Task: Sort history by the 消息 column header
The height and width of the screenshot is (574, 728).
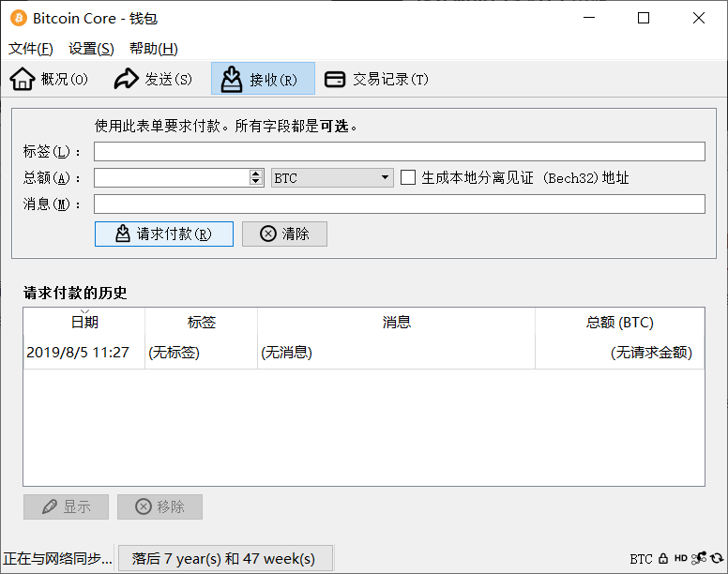Action: (x=396, y=322)
